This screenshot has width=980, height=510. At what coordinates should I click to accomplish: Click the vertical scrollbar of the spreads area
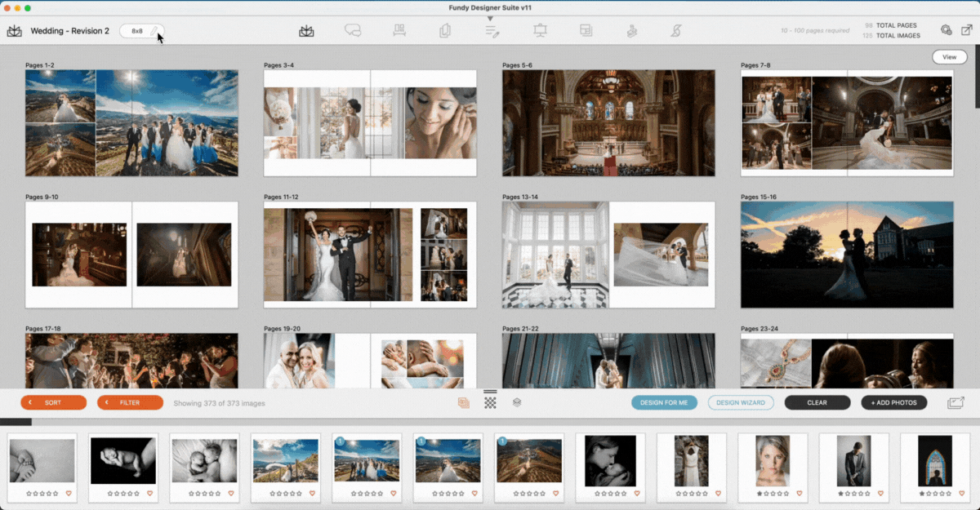point(977,78)
